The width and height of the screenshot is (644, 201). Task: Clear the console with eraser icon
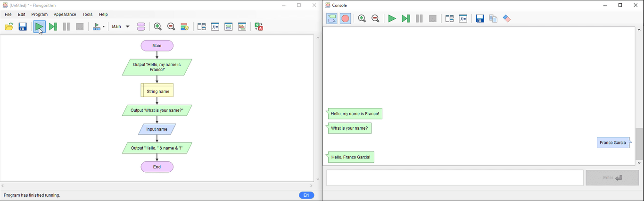tap(507, 19)
